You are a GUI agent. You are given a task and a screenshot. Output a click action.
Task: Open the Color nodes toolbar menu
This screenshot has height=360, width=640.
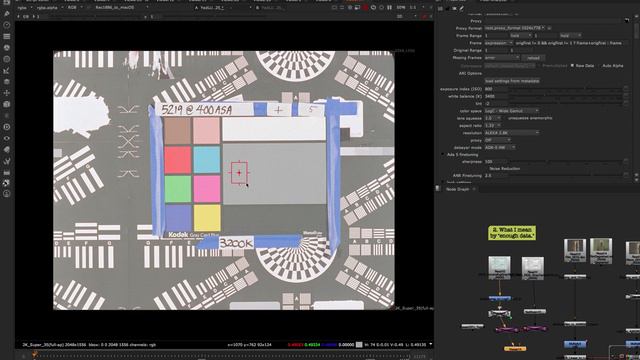[7, 48]
